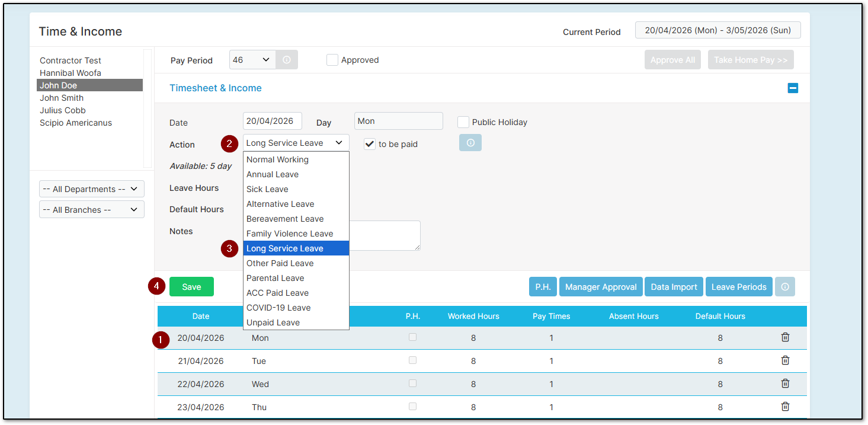Open the Manager Approval button
This screenshot has height=425, width=868.
click(600, 287)
